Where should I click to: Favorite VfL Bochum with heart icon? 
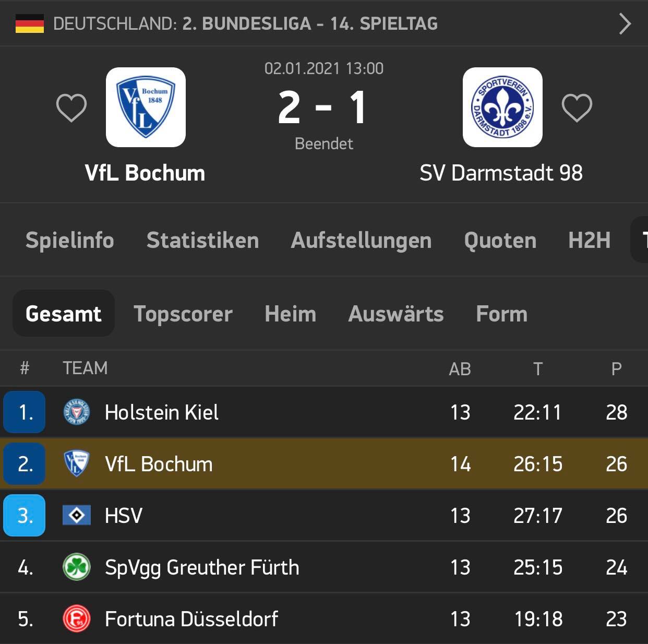[x=71, y=108]
